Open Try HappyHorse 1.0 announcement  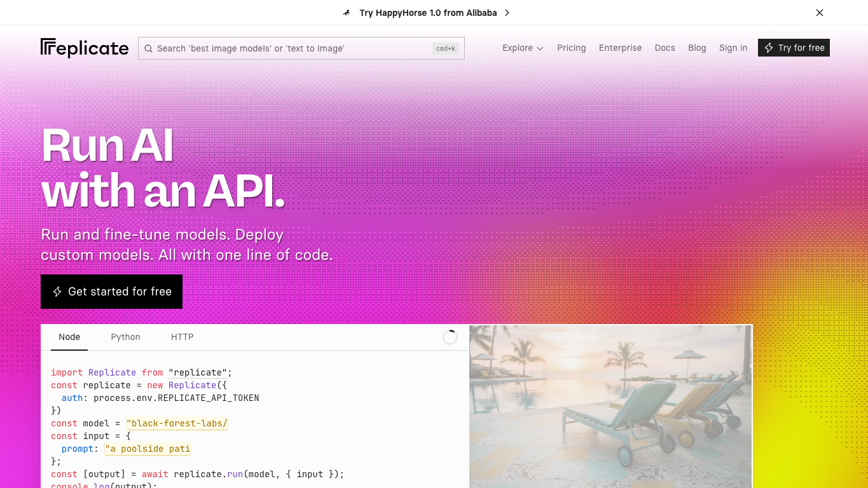coord(428,13)
